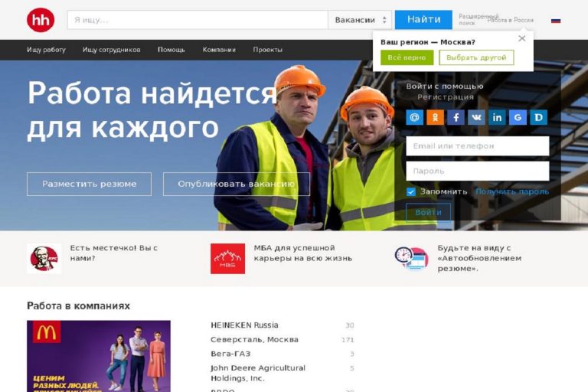Open 'Есть местечко! Вы с нами?' ad text
Viewport: 588px width, 392px height.
tap(113, 253)
